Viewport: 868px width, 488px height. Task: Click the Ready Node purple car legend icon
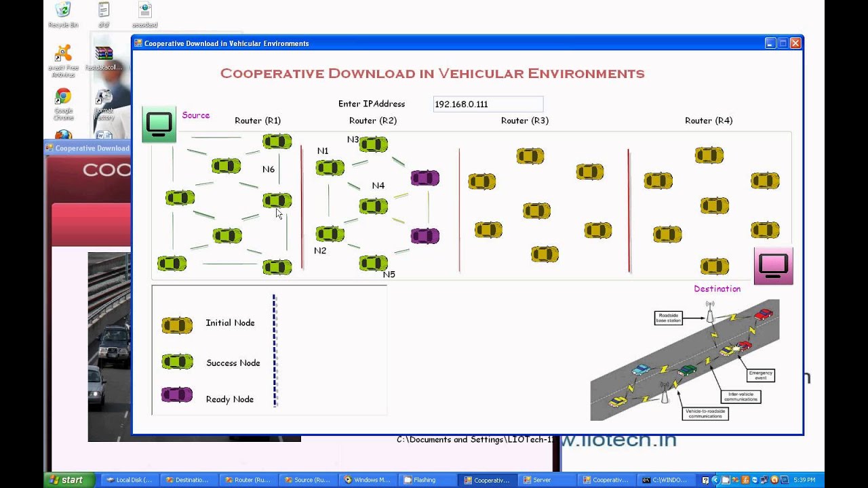177,394
